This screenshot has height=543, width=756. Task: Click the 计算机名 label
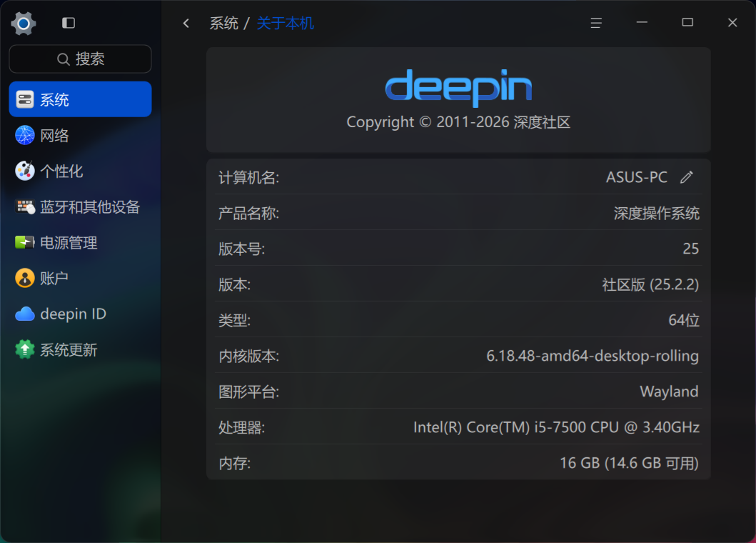pos(248,177)
